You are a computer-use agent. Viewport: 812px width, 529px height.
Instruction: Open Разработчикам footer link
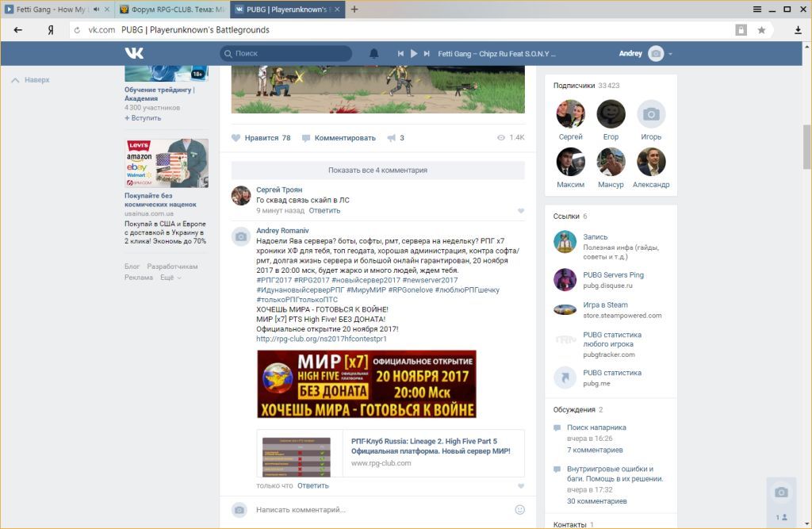[x=172, y=266]
